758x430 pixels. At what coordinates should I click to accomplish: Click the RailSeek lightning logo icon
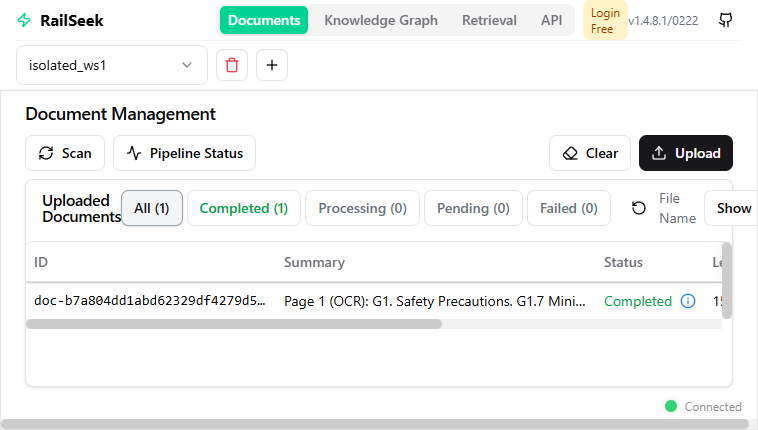tap(24, 20)
